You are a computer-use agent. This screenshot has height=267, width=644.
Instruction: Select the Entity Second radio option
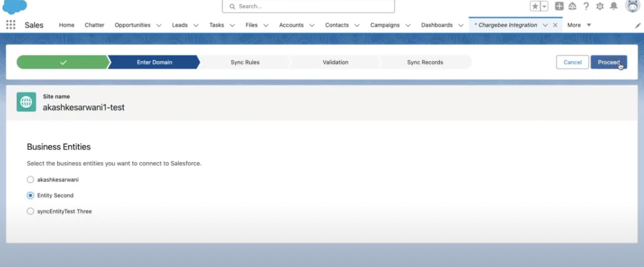(x=30, y=195)
